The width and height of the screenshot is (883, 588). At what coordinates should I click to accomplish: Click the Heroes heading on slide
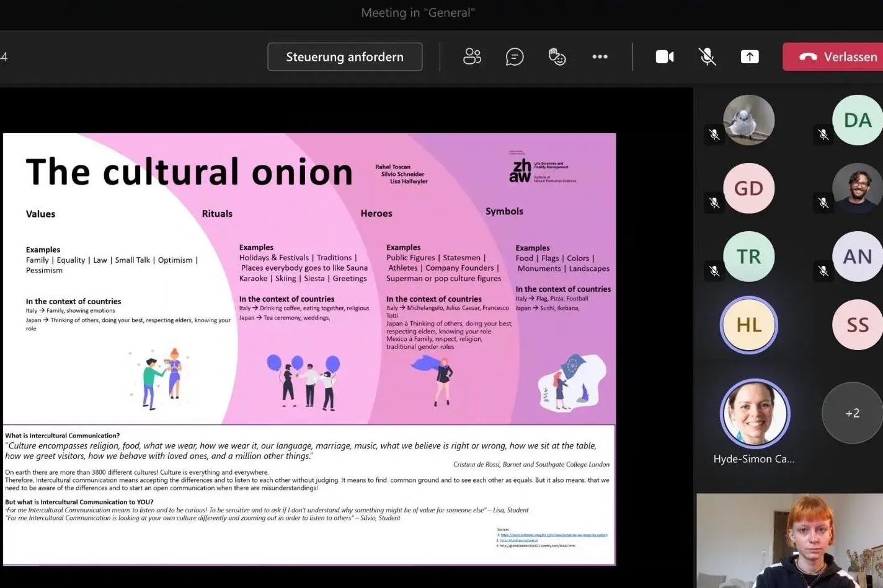tap(376, 213)
